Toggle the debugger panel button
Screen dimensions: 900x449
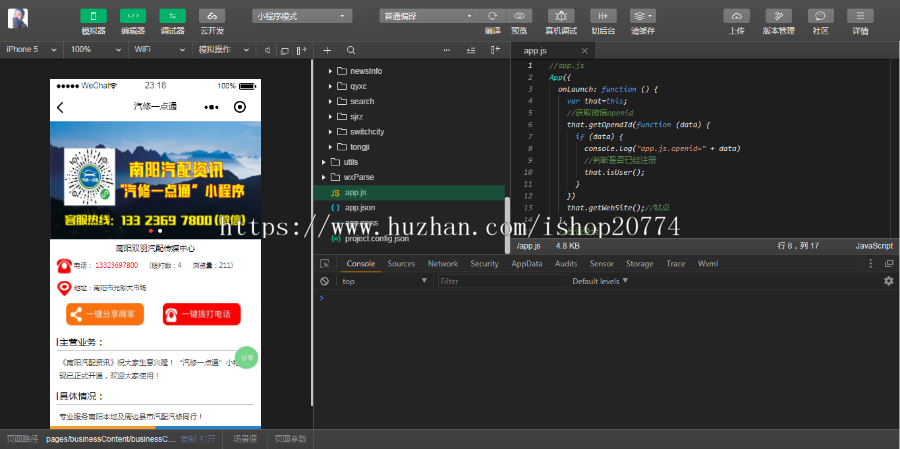pos(172,16)
